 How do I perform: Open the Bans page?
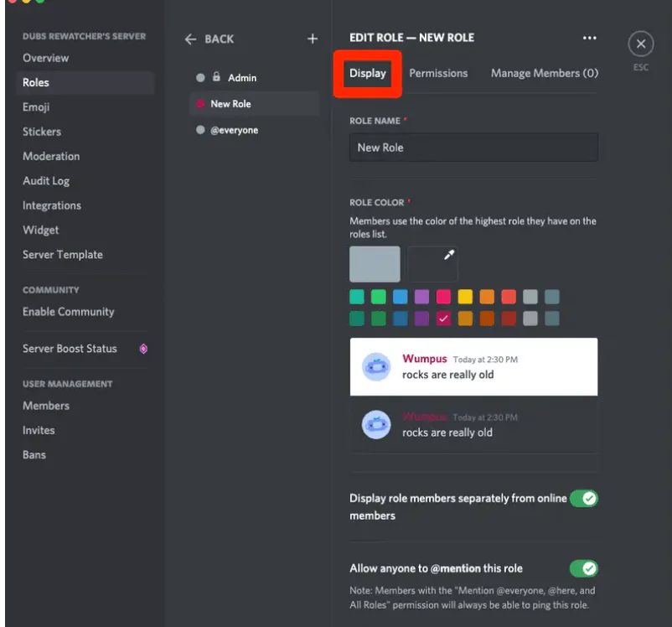coord(33,454)
